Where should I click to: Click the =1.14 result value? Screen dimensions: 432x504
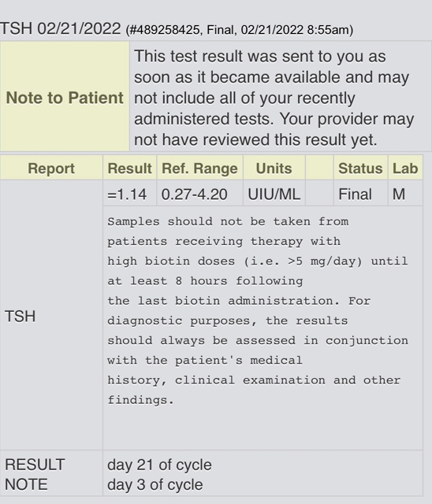click(x=127, y=195)
